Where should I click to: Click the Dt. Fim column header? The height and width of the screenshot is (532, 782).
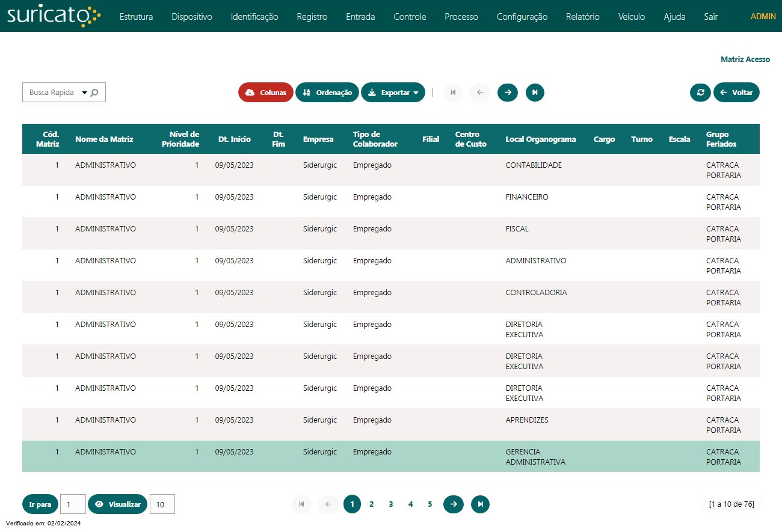[x=279, y=139]
